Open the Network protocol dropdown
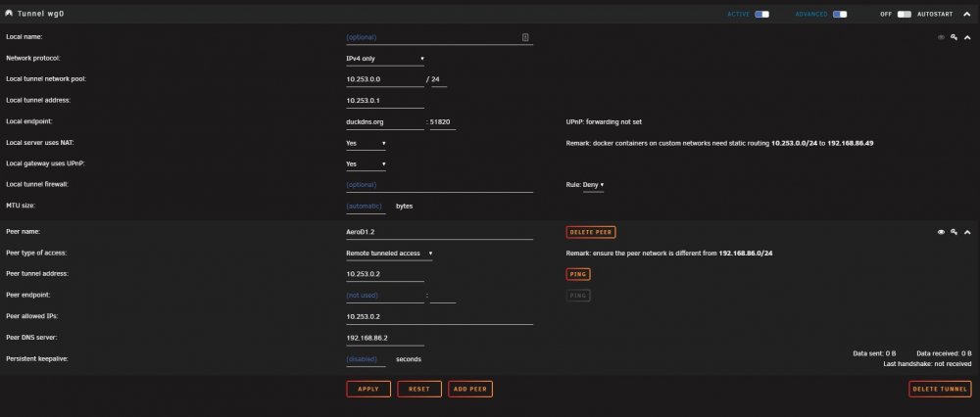This screenshot has height=417, width=980. tap(385, 59)
